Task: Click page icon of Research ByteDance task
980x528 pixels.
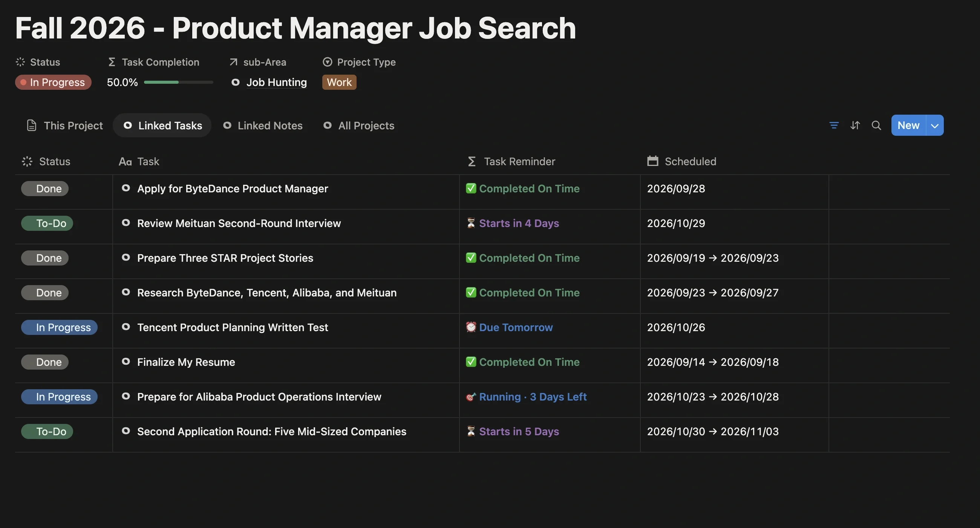Action: (126, 292)
